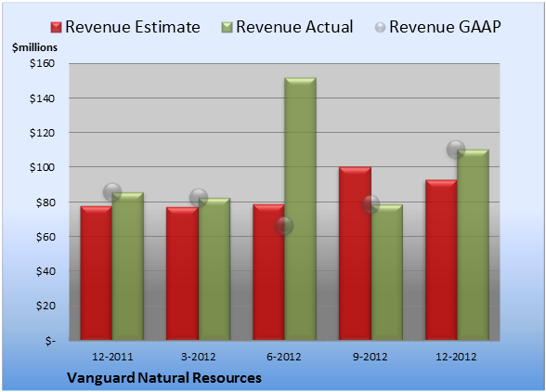Click the "$140" y-axis label

[42, 98]
